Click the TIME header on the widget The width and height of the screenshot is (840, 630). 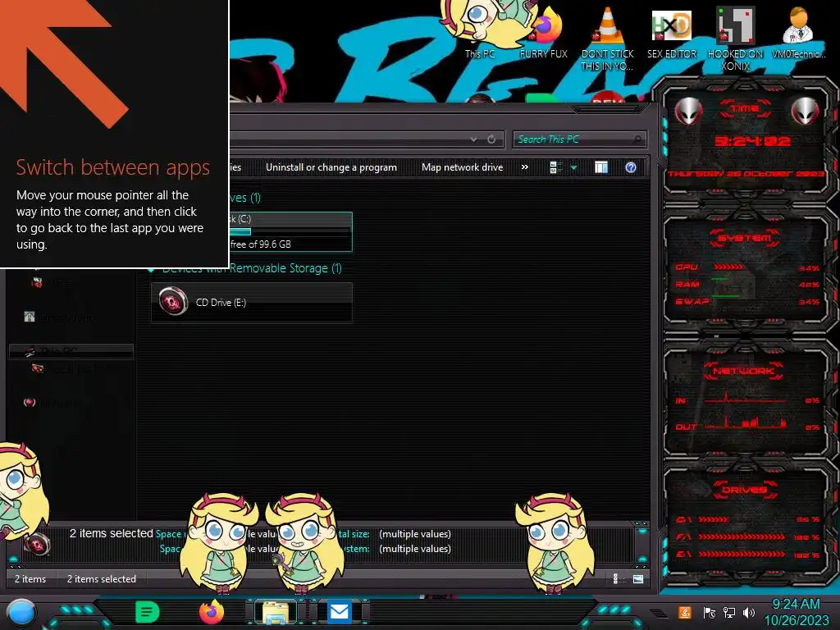click(x=745, y=109)
